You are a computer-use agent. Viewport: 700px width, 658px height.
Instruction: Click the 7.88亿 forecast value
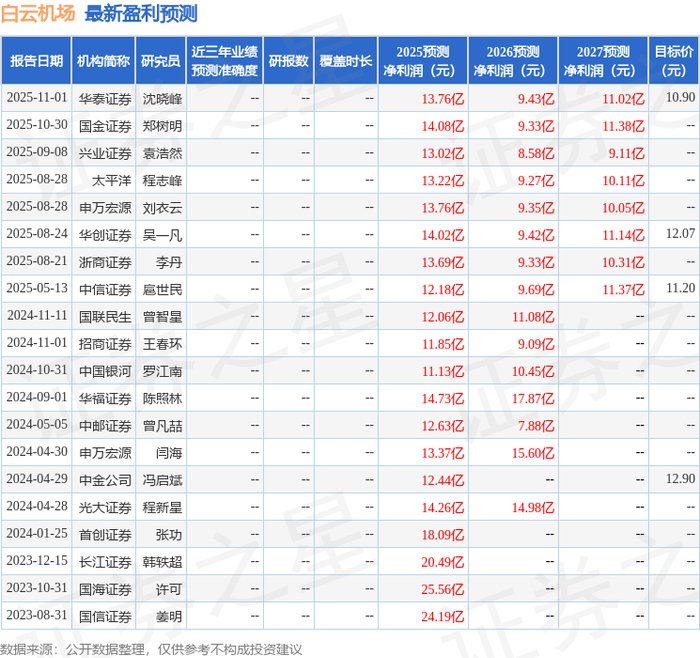536,426
